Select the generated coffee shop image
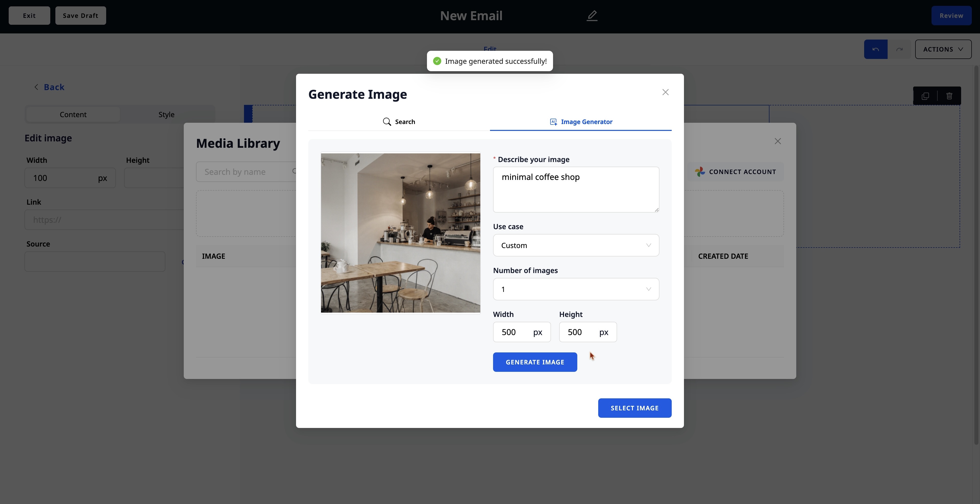This screenshot has height=504, width=980. point(400,233)
